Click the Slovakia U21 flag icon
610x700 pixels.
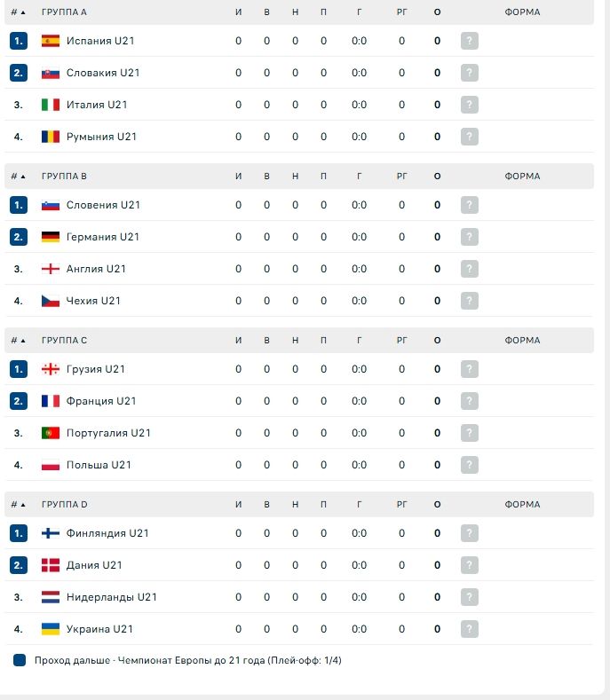(x=50, y=73)
